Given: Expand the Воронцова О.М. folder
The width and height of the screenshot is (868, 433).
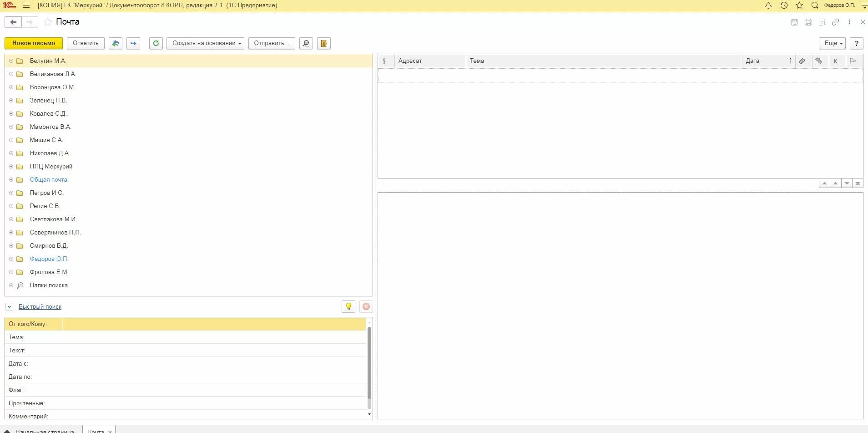Looking at the screenshot, I should (11, 87).
